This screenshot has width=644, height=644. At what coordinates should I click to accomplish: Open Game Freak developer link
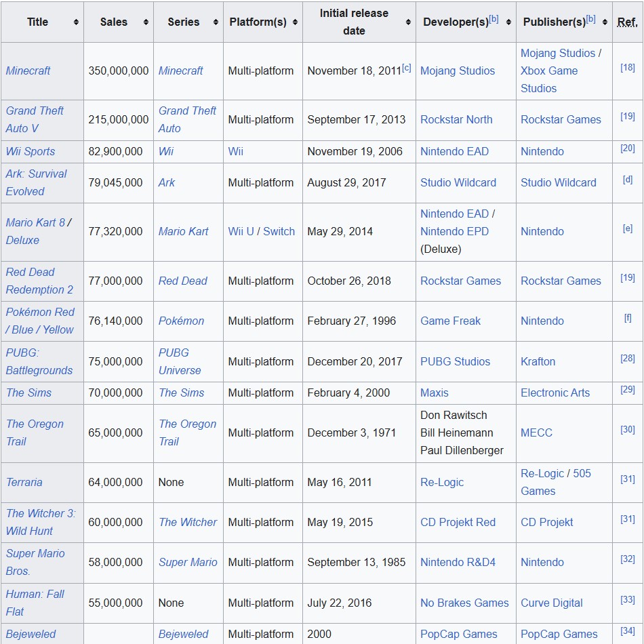coord(450,321)
